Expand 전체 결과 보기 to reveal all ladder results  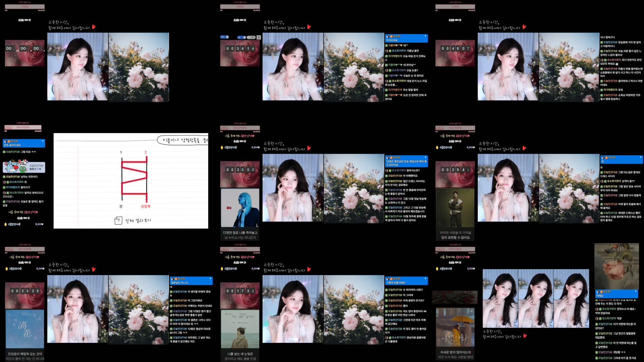[x=138, y=220]
